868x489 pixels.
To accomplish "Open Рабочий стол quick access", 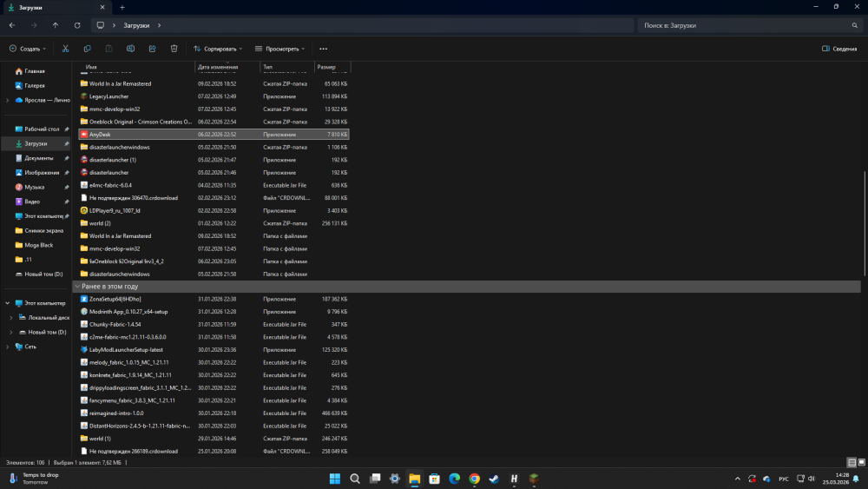I will [x=42, y=129].
